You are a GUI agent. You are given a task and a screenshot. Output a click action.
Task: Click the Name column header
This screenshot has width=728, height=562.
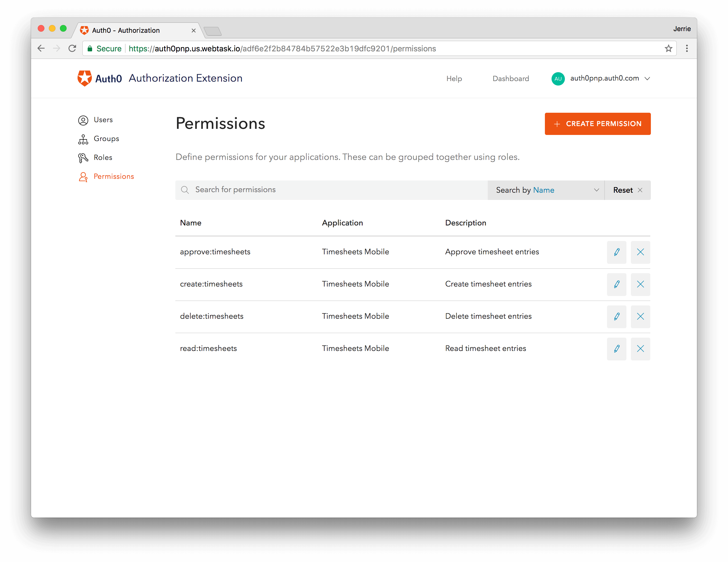(x=191, y=223)
